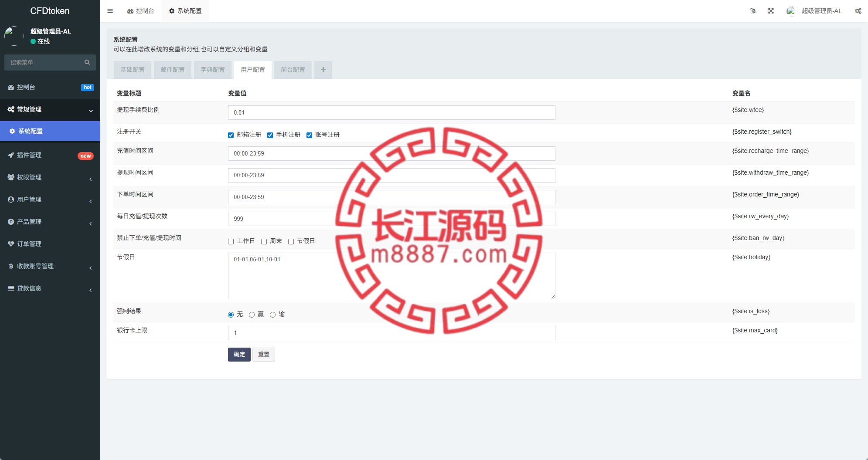Click the fullscreen expand icon in header
The height and width of the screenshot is (460, 868).
pyautogui.click(x=771, y=11)
